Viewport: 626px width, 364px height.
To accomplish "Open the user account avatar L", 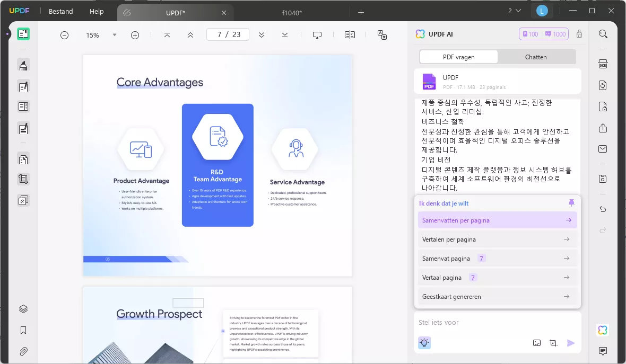I will coord(542,11).
